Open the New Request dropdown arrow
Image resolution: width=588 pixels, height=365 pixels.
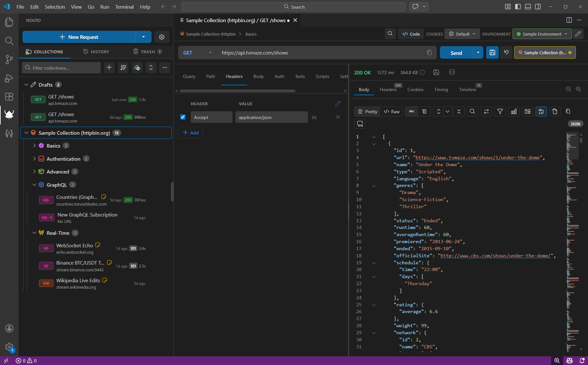pyautogui.click(x=144, y=37)
